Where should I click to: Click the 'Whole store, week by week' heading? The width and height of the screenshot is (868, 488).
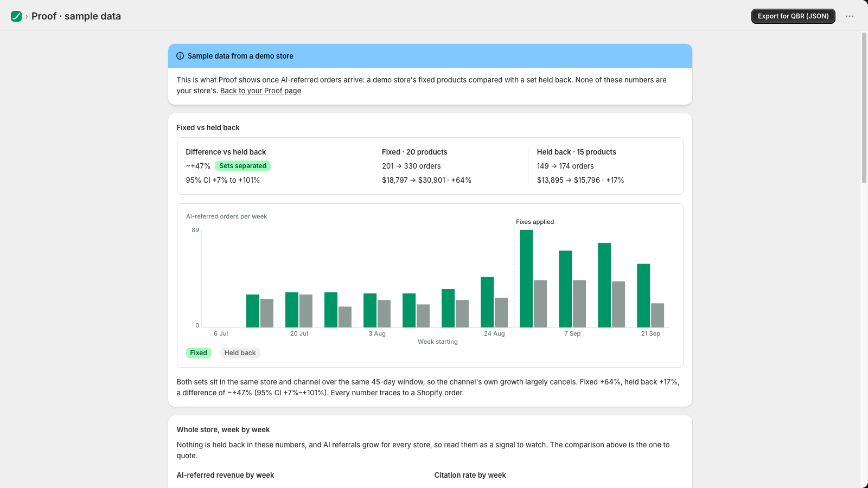click(223, 429)
